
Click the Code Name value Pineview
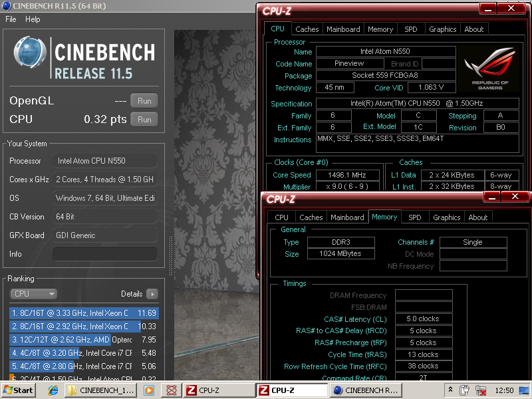point(350,63)
